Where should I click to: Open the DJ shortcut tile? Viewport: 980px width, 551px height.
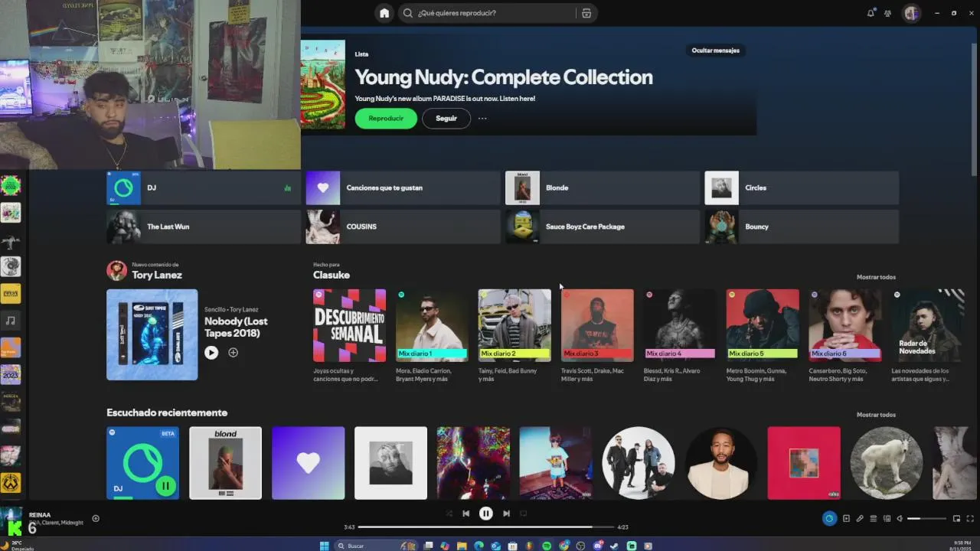[204, 187]
